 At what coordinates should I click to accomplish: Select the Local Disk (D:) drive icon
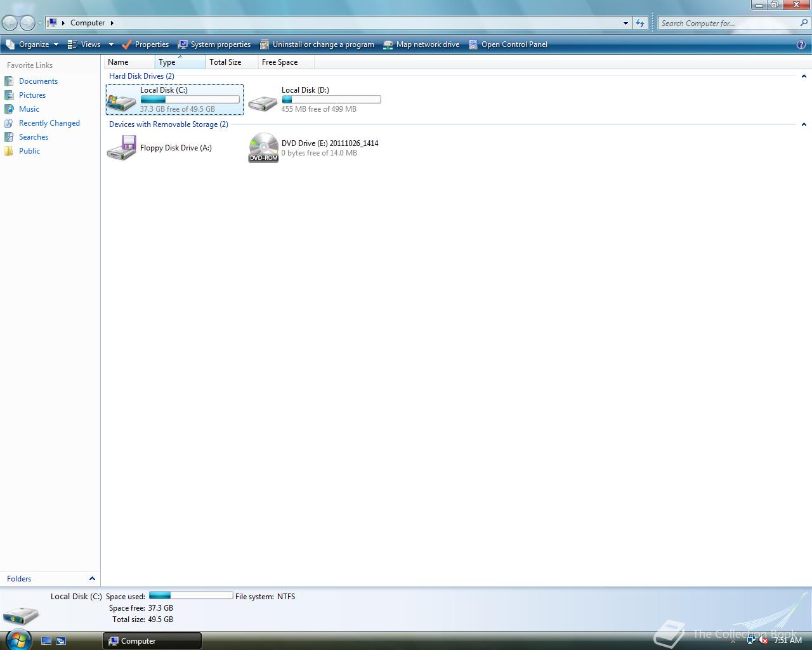pos(263,102)
